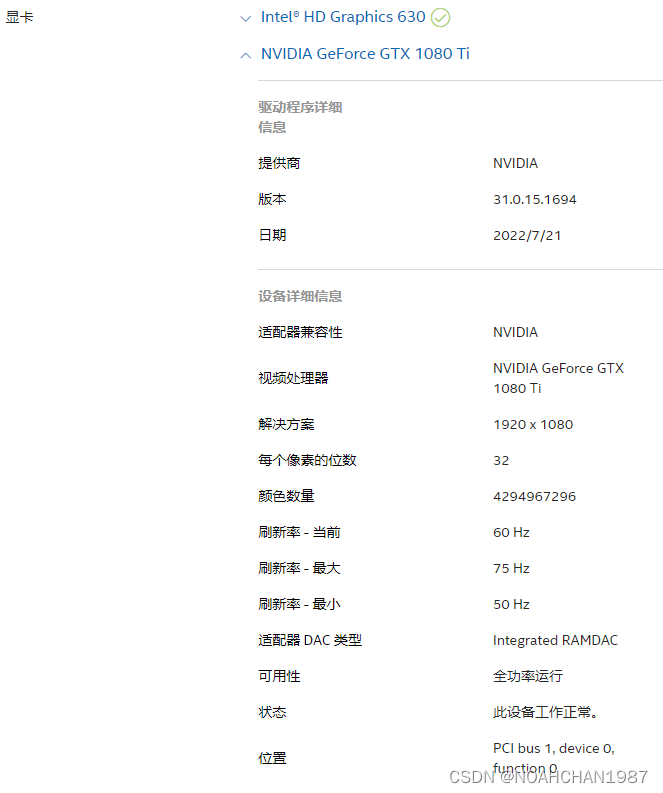This screenshot has height=793, width=663.
Task: Select the 每个像素的位数 label
Action: 307,460
